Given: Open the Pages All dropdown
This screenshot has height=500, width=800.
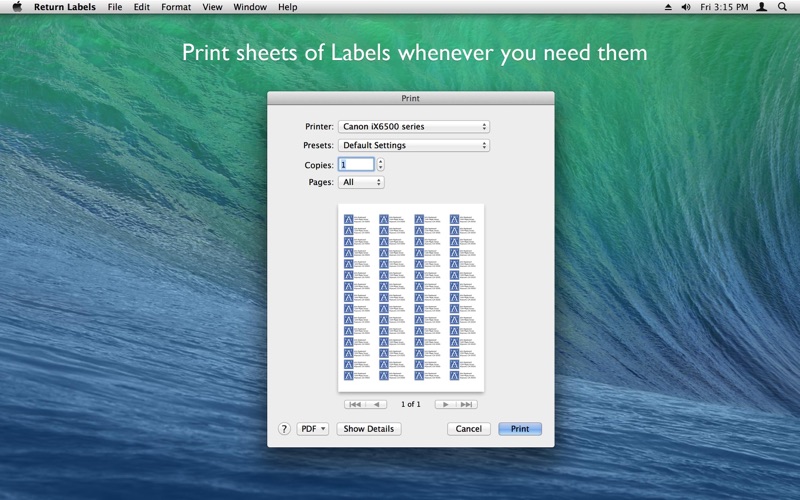Looking at the screenshot, I should tap(361, 183).
